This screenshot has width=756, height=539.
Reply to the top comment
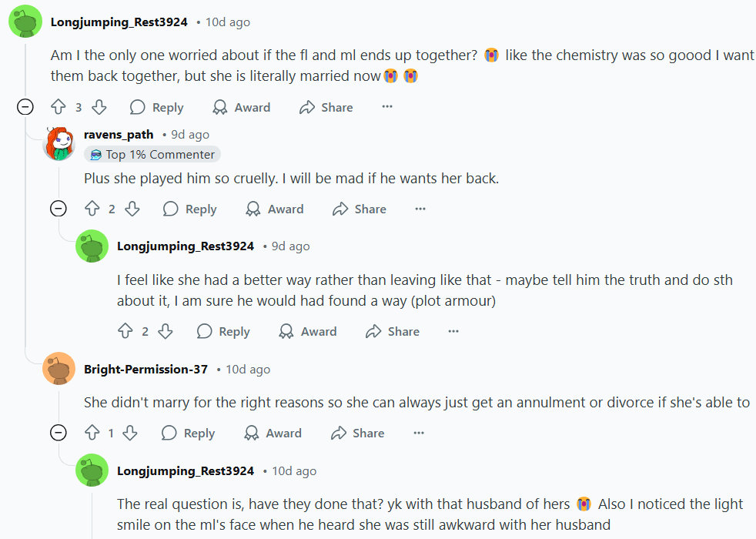[x=157, y=108]
